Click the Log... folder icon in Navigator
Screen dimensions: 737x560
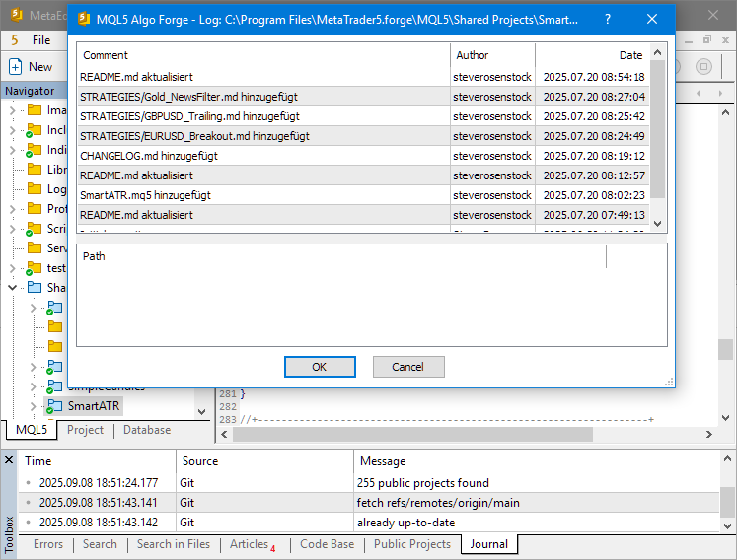coord(35,189)
